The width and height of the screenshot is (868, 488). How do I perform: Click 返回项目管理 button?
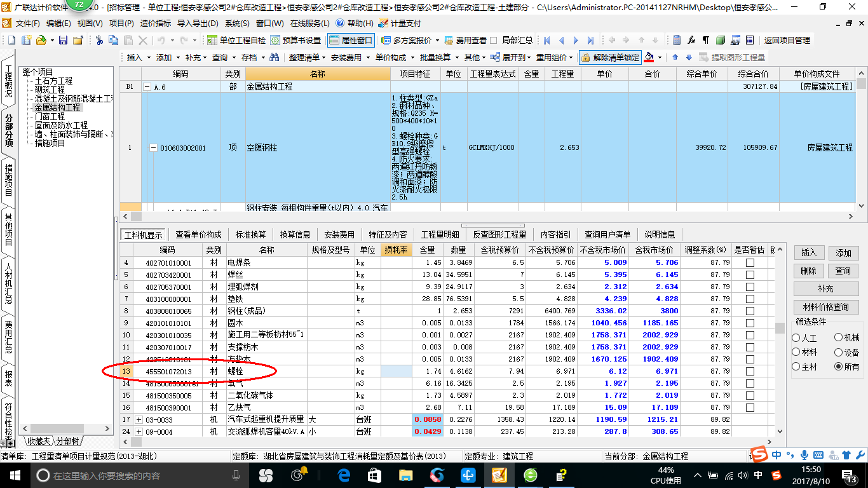point(787,40)
